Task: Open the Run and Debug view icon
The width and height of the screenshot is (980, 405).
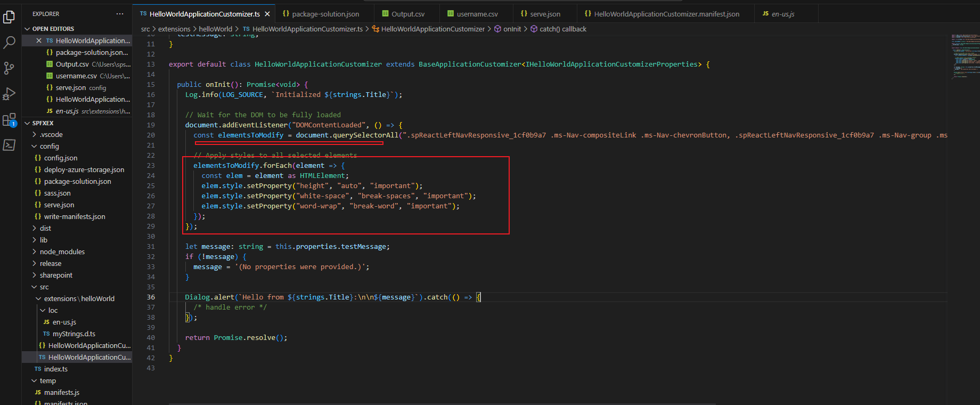Action: point(9,94)
